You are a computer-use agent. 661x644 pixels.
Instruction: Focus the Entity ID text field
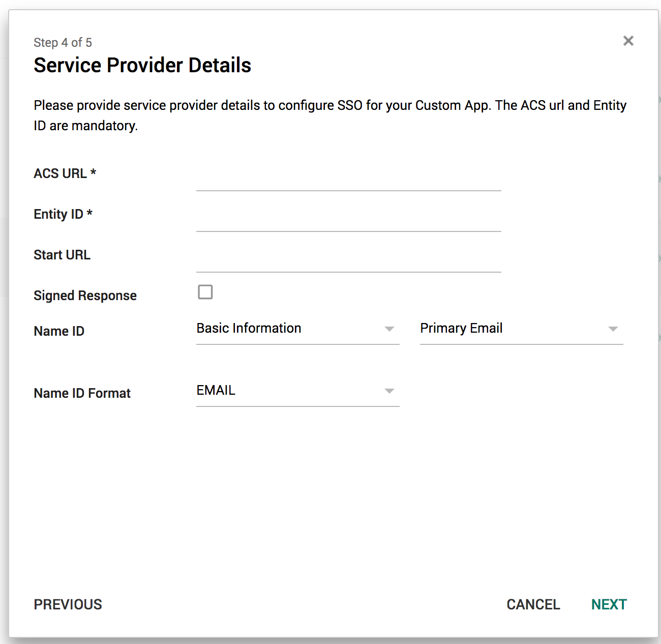348,219
